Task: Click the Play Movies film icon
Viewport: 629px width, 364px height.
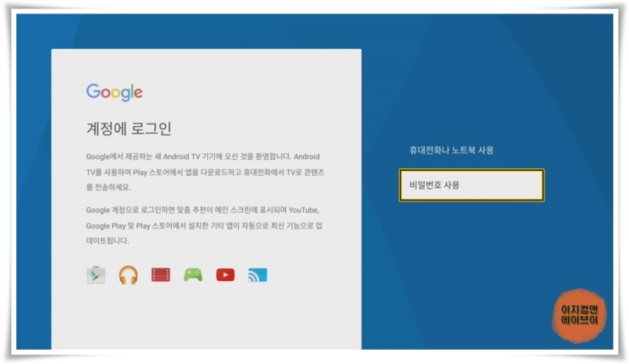Action: tap(161, 275)
